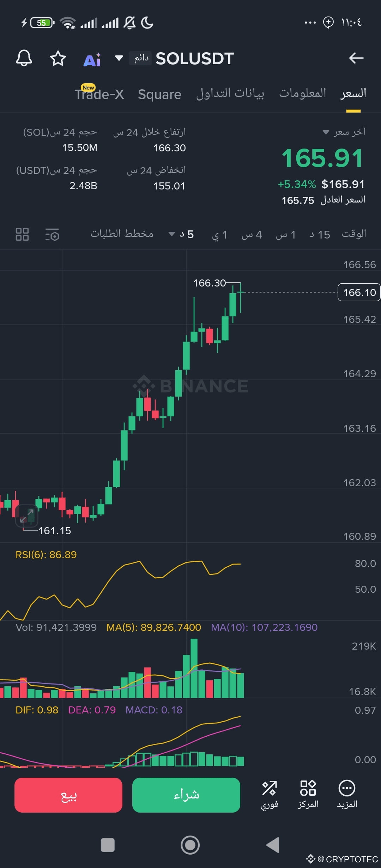Open the بيانات التداول tab

point(230,94)
